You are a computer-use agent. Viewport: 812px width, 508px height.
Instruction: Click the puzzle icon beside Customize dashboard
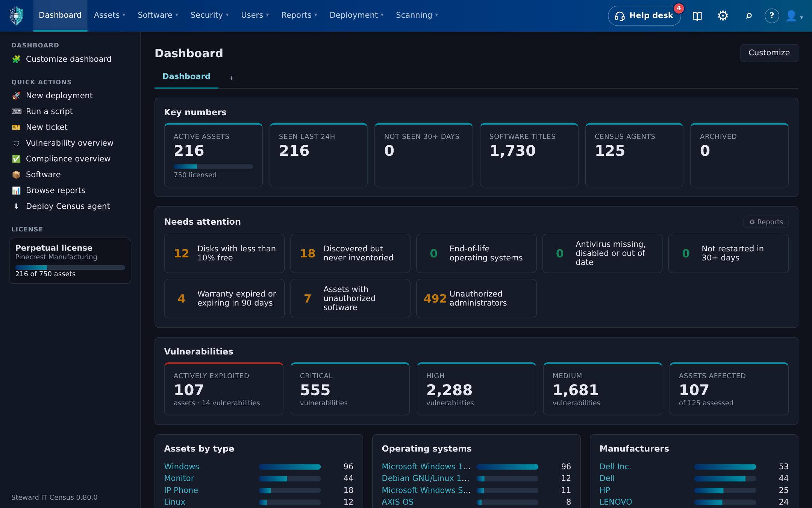pos(16,59)
